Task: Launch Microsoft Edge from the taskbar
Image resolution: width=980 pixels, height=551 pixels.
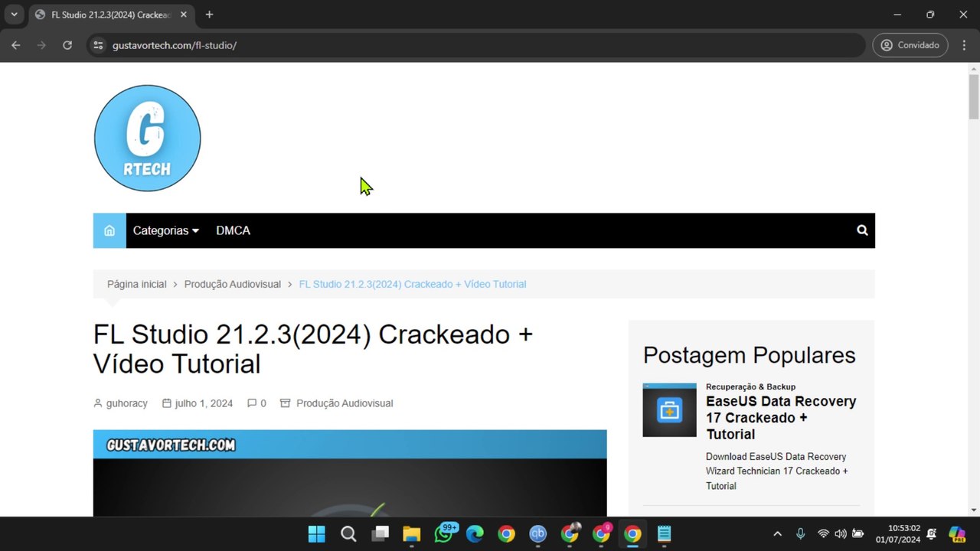Action: [x=475, y=534]
